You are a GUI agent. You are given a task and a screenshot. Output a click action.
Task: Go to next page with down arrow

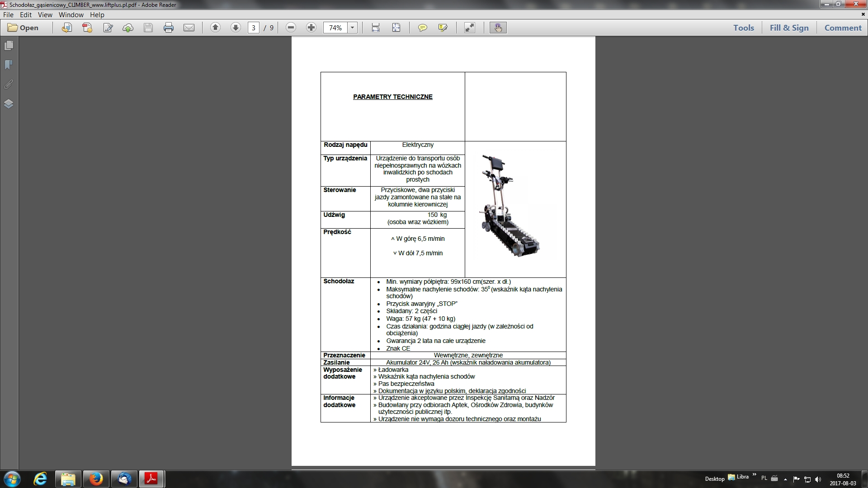[x=236, y=28]
